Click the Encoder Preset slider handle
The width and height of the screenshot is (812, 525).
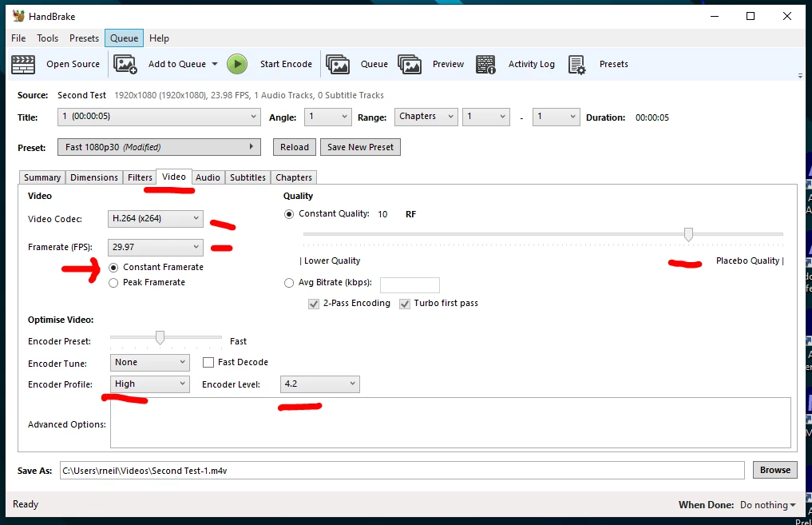point(160,337)
